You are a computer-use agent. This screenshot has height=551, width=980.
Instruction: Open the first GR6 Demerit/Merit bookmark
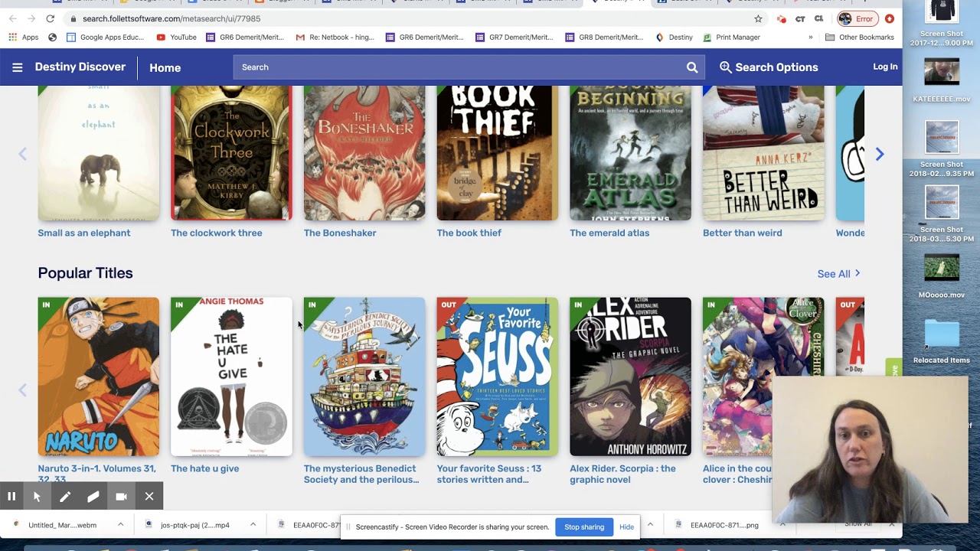tap(245, 37)
